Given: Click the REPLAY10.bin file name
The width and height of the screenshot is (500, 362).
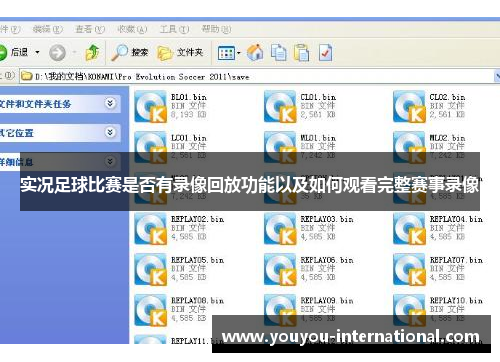Looking at the screenshot, I should click(456, 301).
